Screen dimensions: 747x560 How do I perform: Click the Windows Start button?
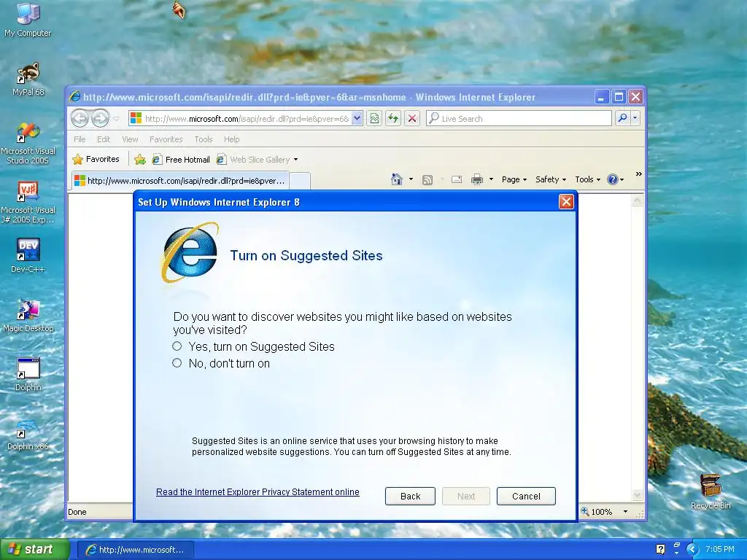(34, 550)
